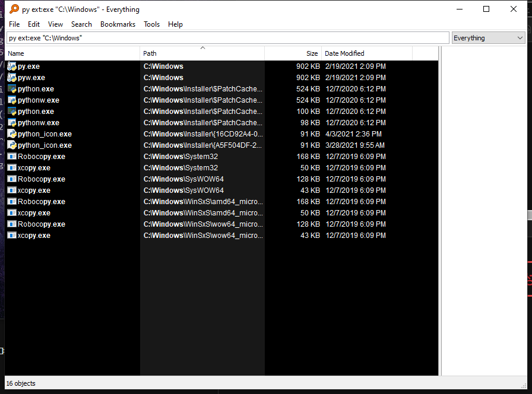Click the 16 objects status bar text
Viewport: 532px width, 394px height.
pos(21,383)
